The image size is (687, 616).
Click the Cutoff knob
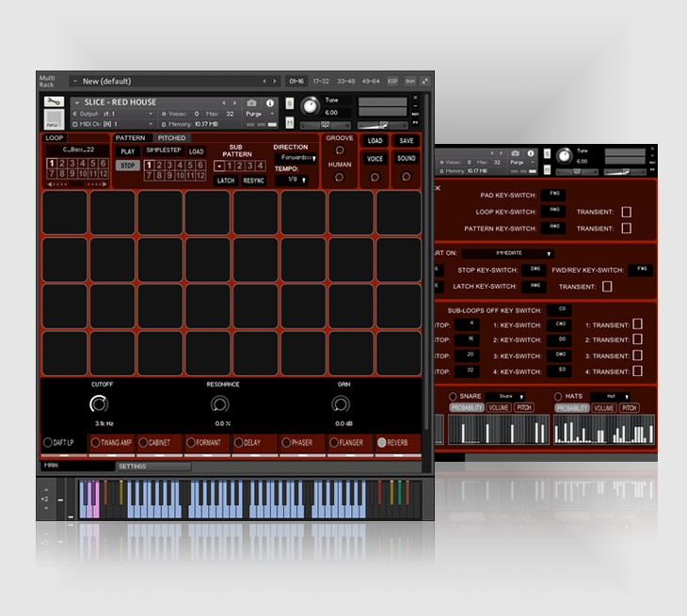tap(98, 404)
